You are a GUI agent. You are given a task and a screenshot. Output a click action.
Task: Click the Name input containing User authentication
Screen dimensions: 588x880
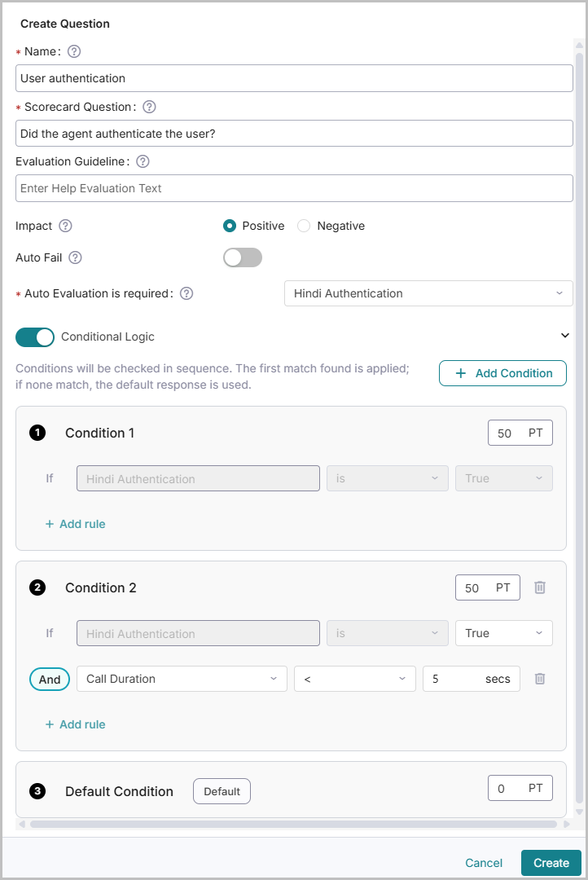pos(294,78)
